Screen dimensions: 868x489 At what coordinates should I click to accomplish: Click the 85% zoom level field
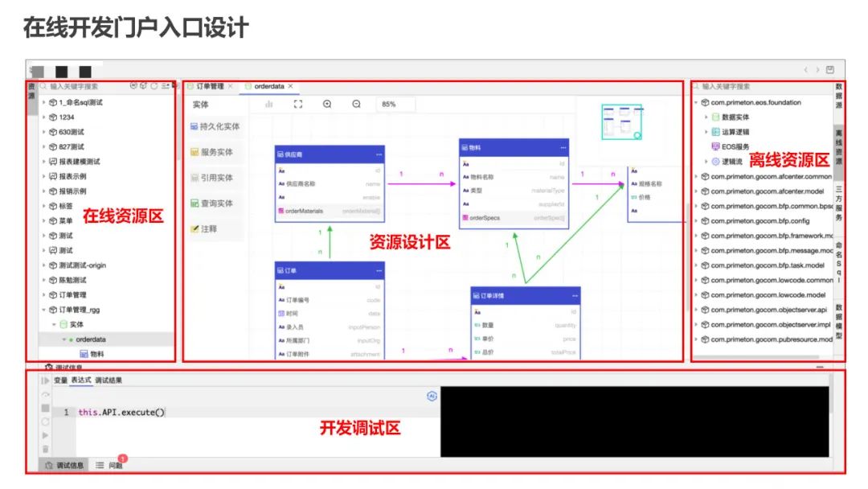[x=395, y=104]
